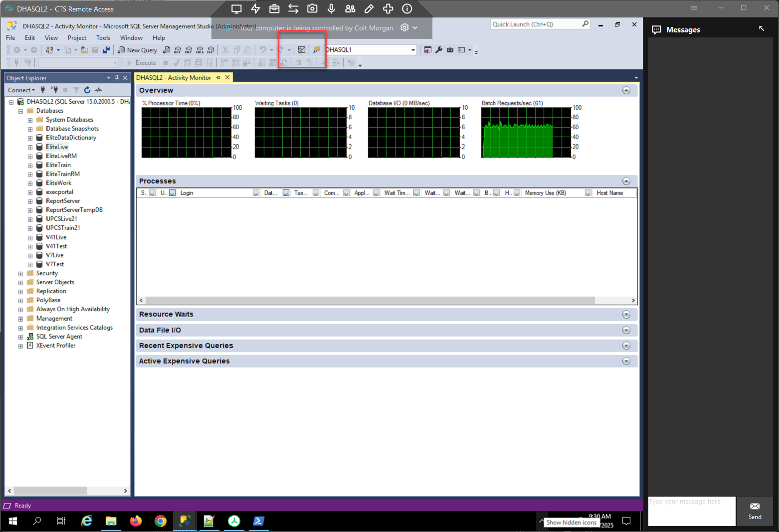The width and height of the screenshot is (779, 532).
Task: Open the Toolbox toolbar icon
Action: coord(450,50)
